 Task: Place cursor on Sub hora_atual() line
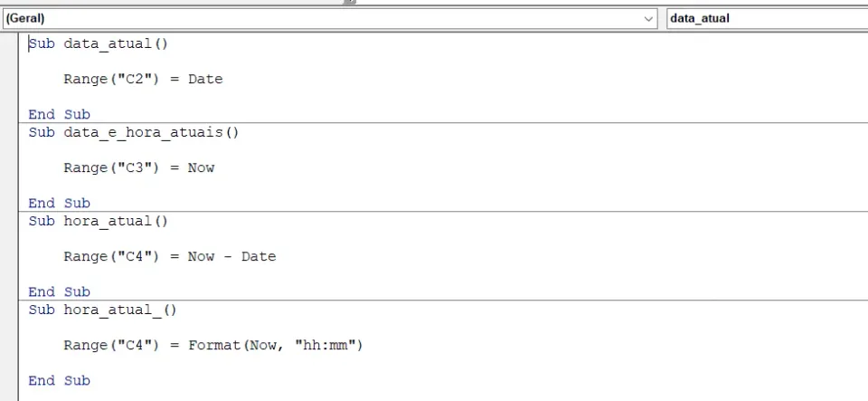98,221
